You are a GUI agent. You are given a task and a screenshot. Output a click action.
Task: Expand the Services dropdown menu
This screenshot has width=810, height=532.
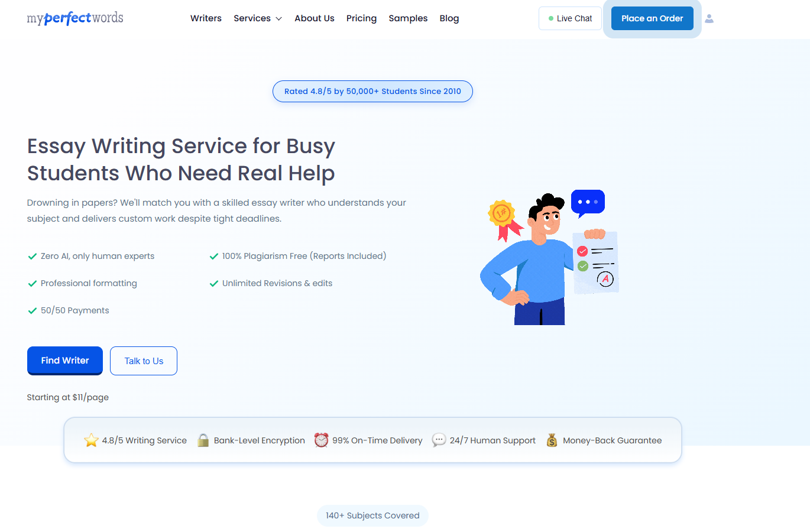[x=258, y=18]
